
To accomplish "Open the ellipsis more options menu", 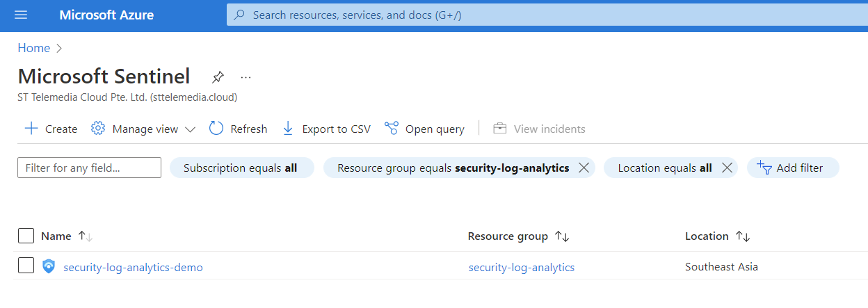I will (246, 76).
